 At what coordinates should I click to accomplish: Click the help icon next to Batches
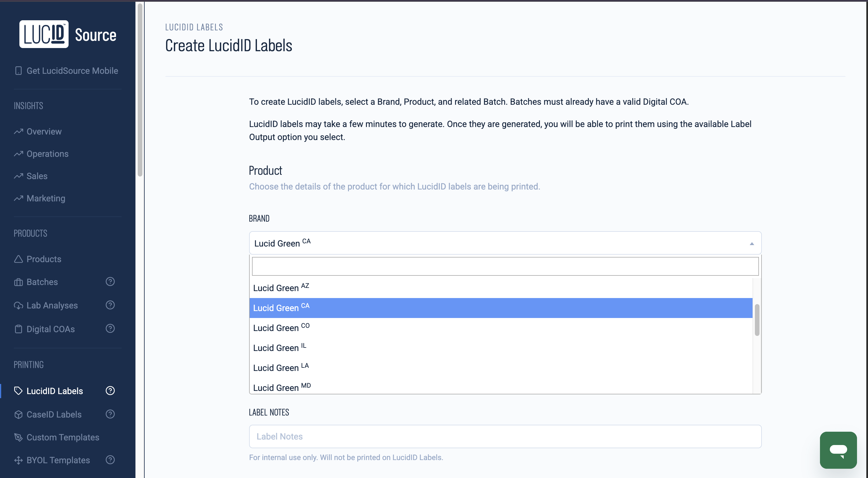tap(110, 282)
